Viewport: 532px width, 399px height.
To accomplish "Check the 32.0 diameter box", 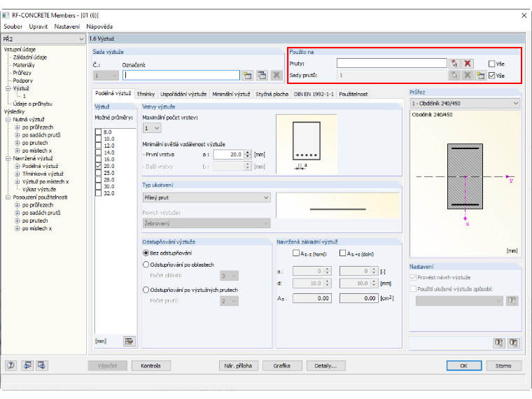I will point(99,192).
